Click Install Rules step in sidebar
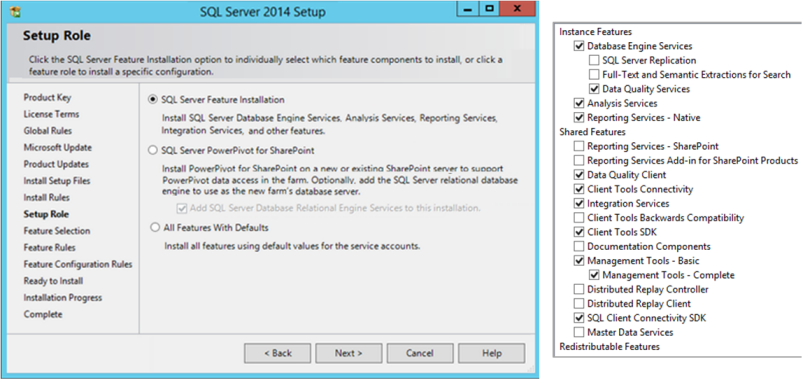The height and width of the screenshot is (380, 803). tap(47, 198)
